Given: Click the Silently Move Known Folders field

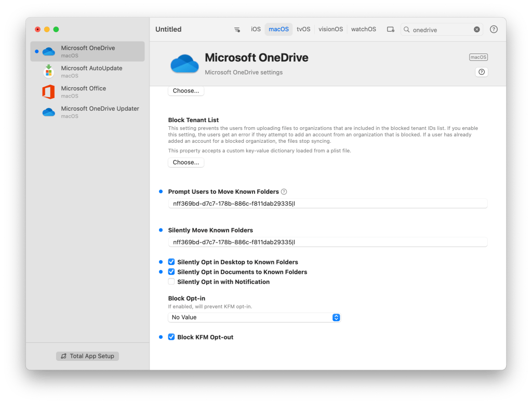Looking at the screenshot, I should 327,242.
